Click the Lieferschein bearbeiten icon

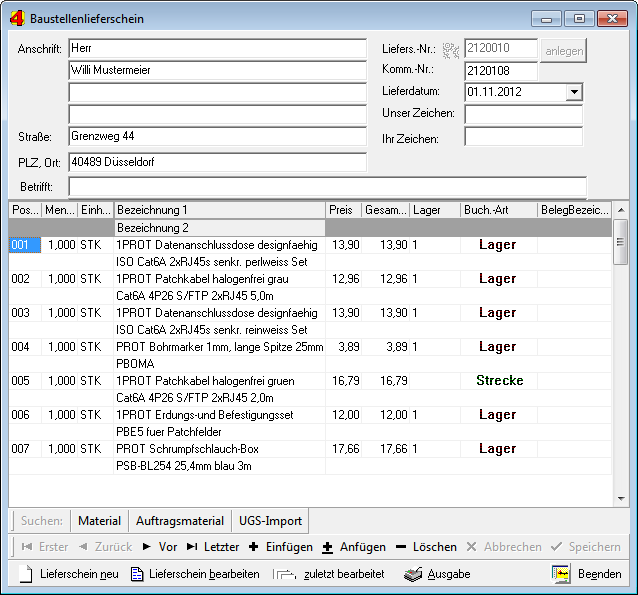pyautogui.click(x=137, y=574)
